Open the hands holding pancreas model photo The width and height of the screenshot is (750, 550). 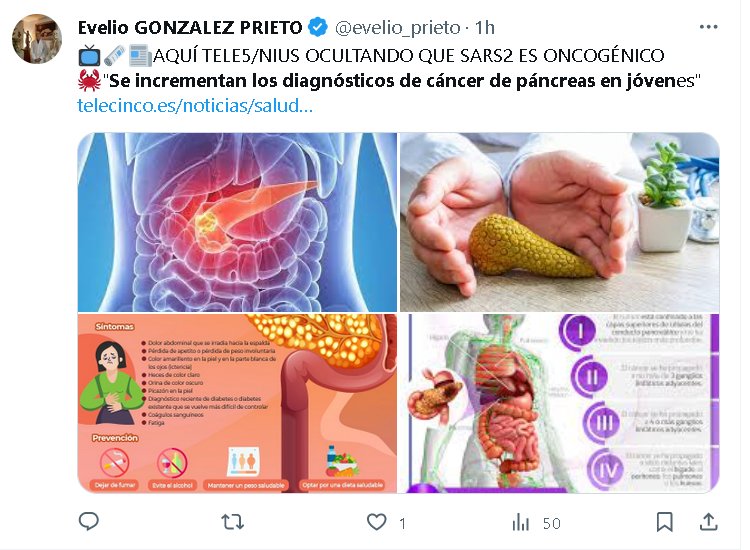click(560, 222)
